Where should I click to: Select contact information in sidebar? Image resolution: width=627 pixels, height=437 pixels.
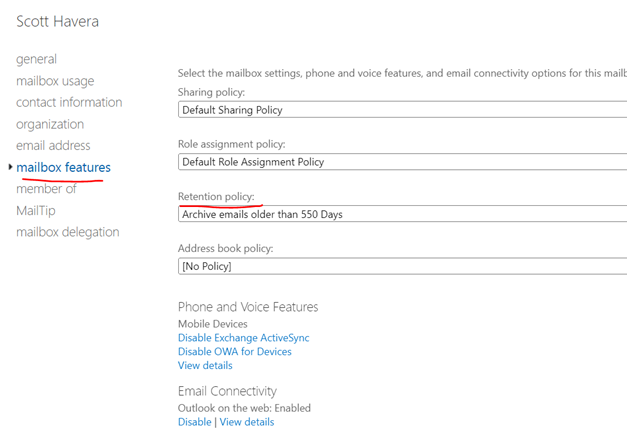(x=69, y=102)
